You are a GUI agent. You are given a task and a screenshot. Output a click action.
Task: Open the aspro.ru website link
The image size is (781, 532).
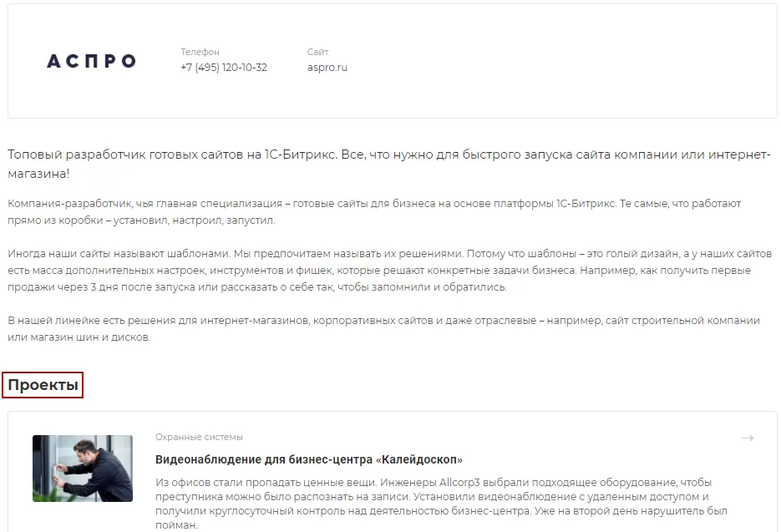(x=327, y=68)
